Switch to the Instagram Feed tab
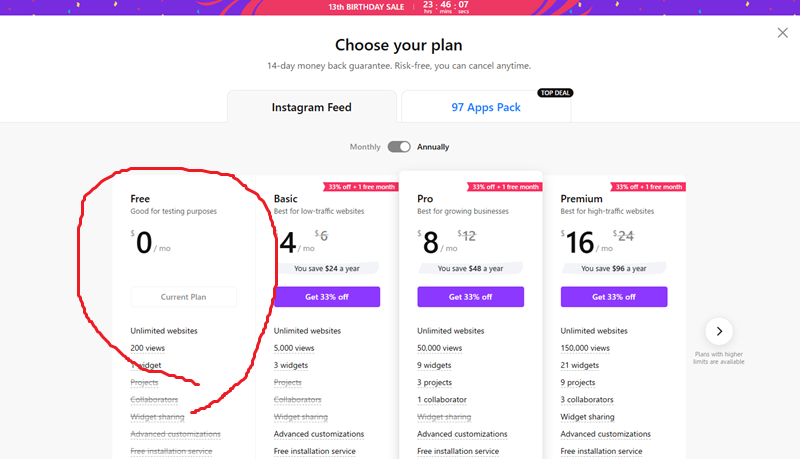Screen dimensions: 800x459 coord(312,107)
